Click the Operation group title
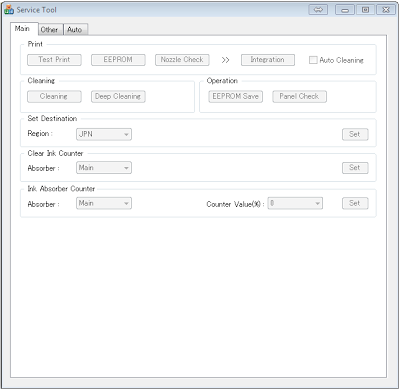This screenshot has width=400, height=390. point(222,81)
